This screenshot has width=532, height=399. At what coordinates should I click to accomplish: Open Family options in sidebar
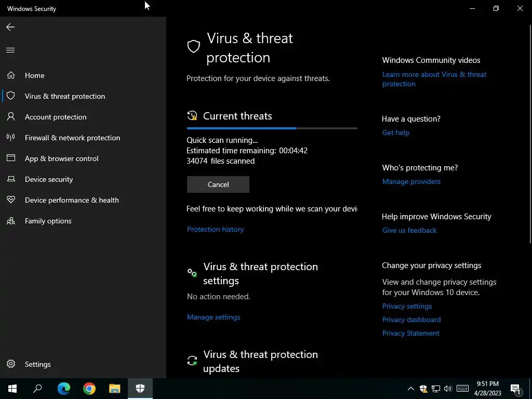pyautogui.click(x=48, y=221)
